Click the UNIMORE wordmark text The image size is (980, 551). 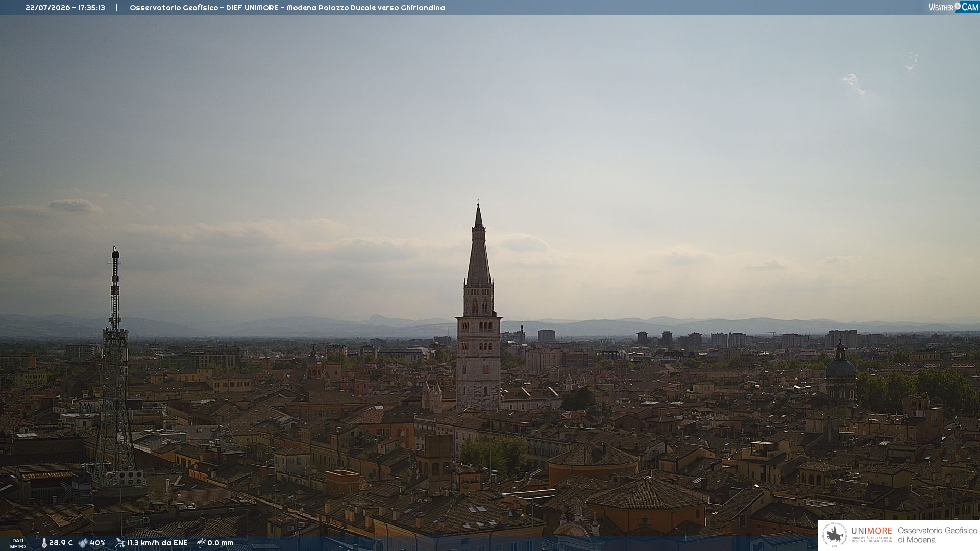(872, 531)
